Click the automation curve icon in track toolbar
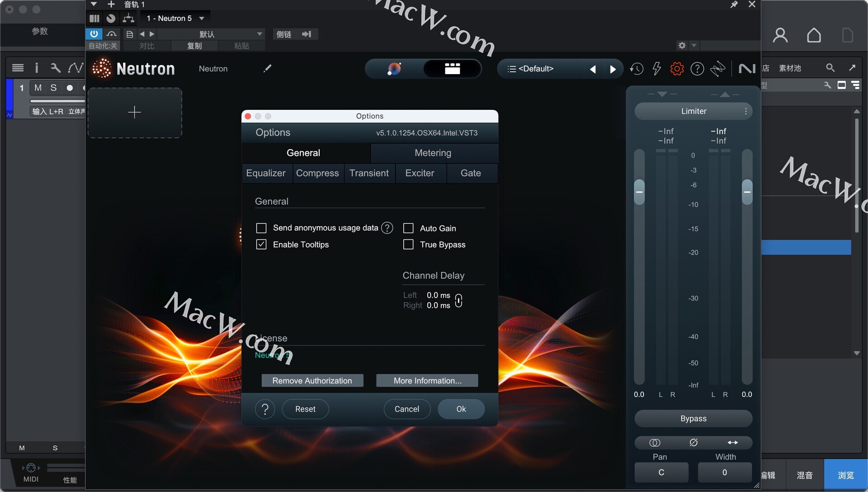The width and height of the screenshot is (868, 492). (75, 68)
